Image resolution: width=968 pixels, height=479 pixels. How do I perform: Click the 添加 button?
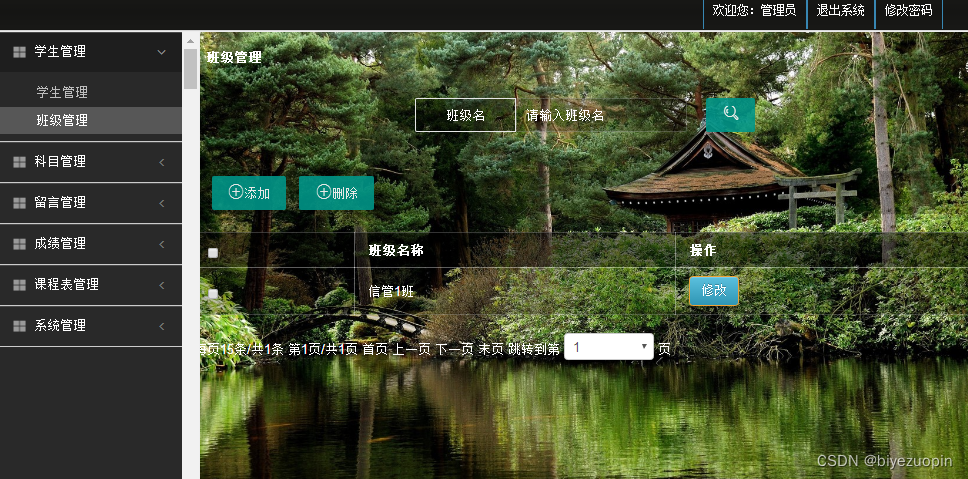(x=249, y=193)
